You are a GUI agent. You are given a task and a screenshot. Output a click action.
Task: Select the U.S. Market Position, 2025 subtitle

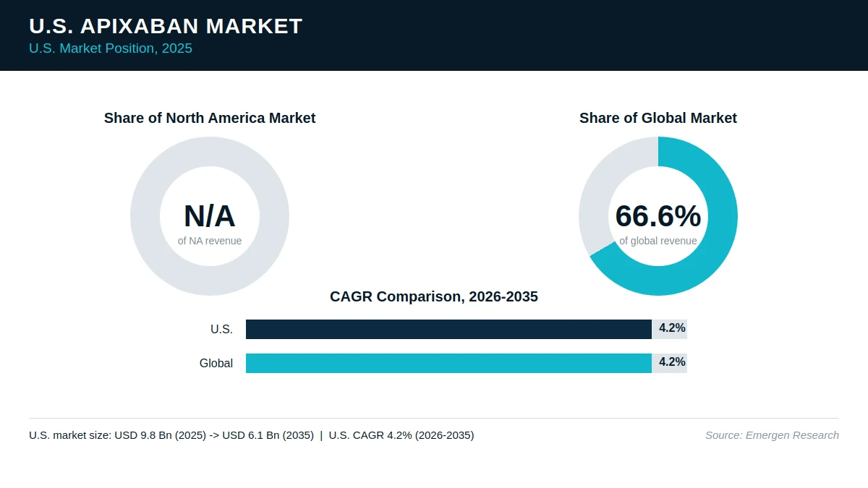(111, 48)
